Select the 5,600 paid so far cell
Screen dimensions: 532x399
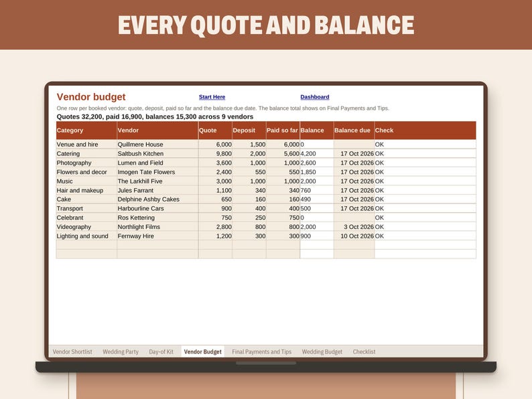click(x=283, y=153)
